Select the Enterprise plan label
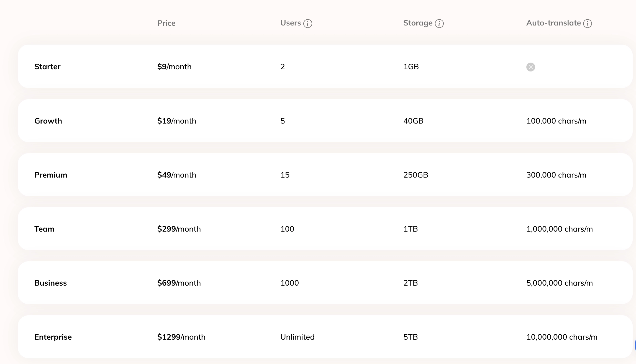Image resolution: width=636 pixels, height=364 pixels. coord(53,337)
